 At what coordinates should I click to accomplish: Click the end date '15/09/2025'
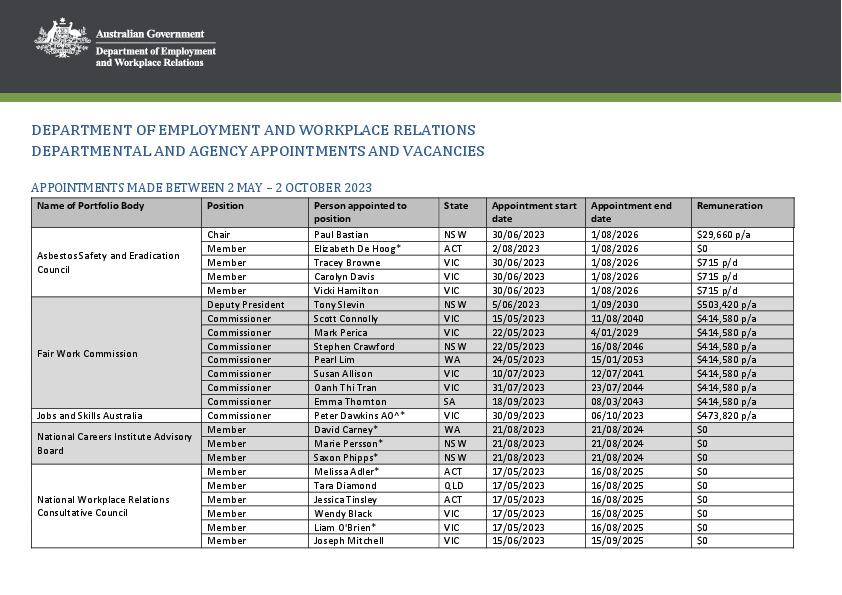click(x=617, y=540)
